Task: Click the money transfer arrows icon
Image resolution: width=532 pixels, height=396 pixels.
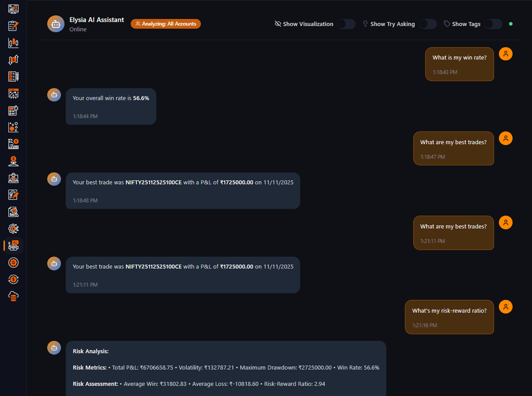Action: [x=13, y=60]
